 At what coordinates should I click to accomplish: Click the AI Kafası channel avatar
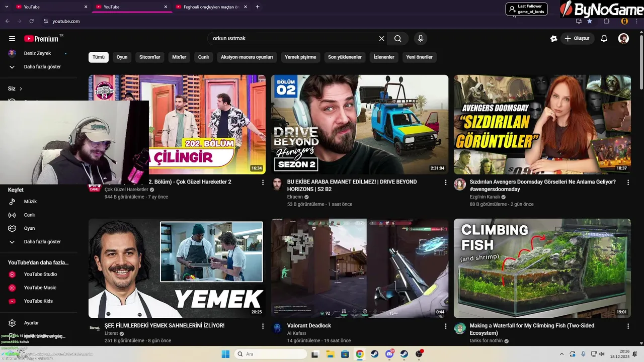coord(277,328)
